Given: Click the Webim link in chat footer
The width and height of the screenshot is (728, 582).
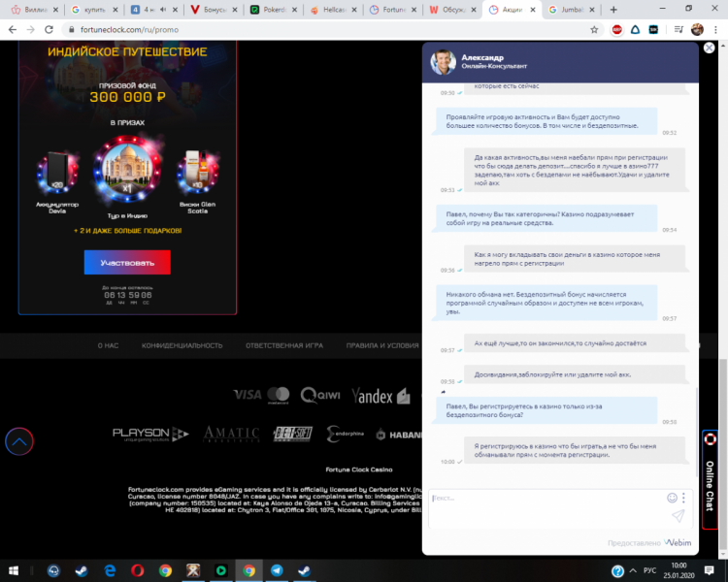Looking at the screenshot, I should pos(678,542).
